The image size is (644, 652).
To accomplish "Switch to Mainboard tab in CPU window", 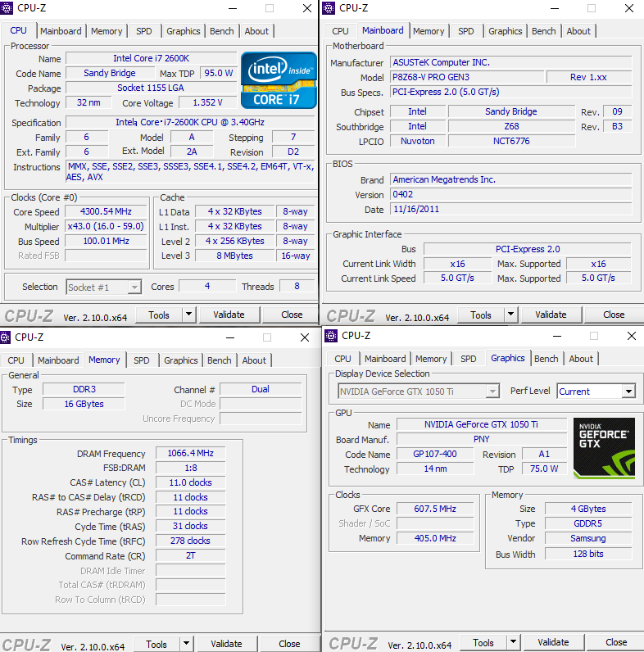I will point(61,31).
